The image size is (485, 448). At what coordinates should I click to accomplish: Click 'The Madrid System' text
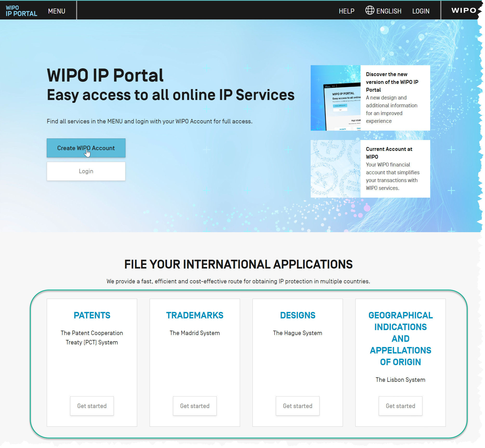pos(195,333)
